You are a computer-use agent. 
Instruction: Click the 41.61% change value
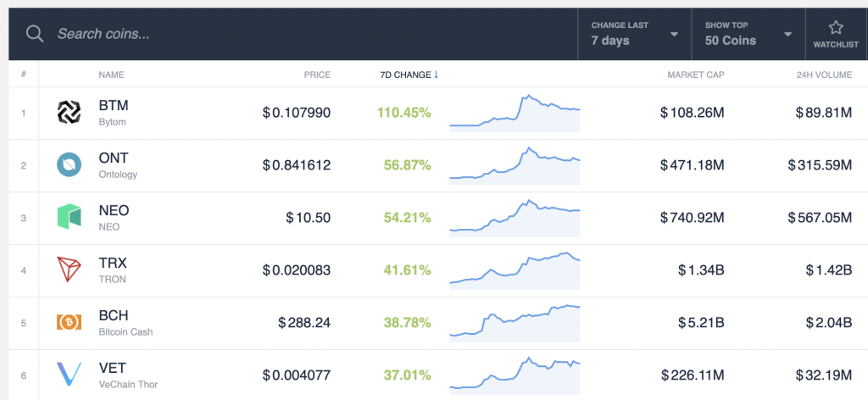pyautogui.click(x=408, y=270)
